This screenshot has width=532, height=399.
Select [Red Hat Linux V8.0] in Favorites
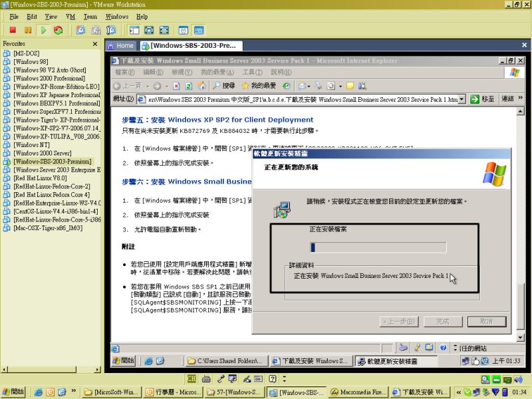coord(40,178)
